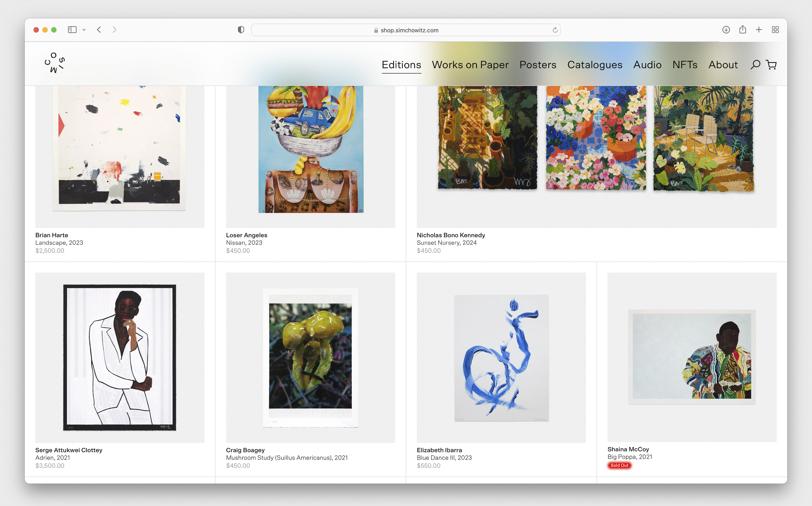This screenshot has height=506, width=812.
Task: Open the Safari downloads icon
Action: [x=726, y=30]
